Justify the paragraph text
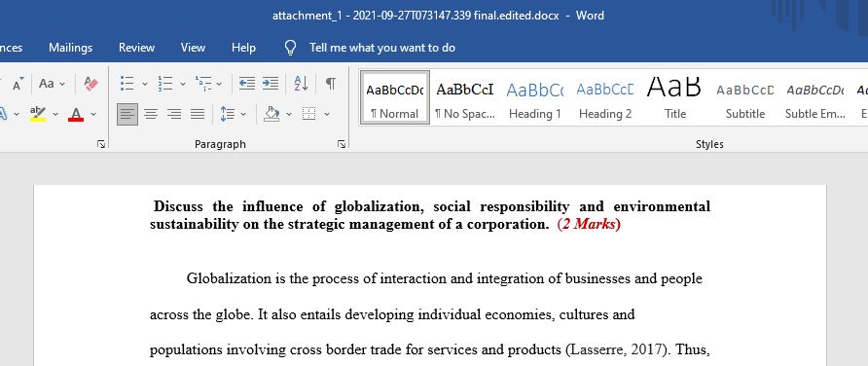868x366 pixels. [x=198, y=114]
